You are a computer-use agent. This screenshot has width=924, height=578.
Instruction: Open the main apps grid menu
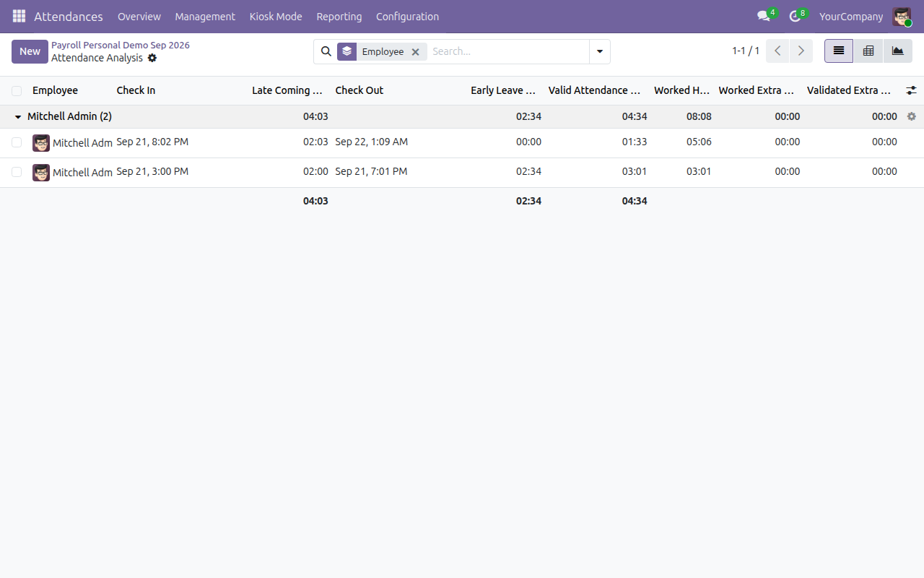[x=19, y=16]
